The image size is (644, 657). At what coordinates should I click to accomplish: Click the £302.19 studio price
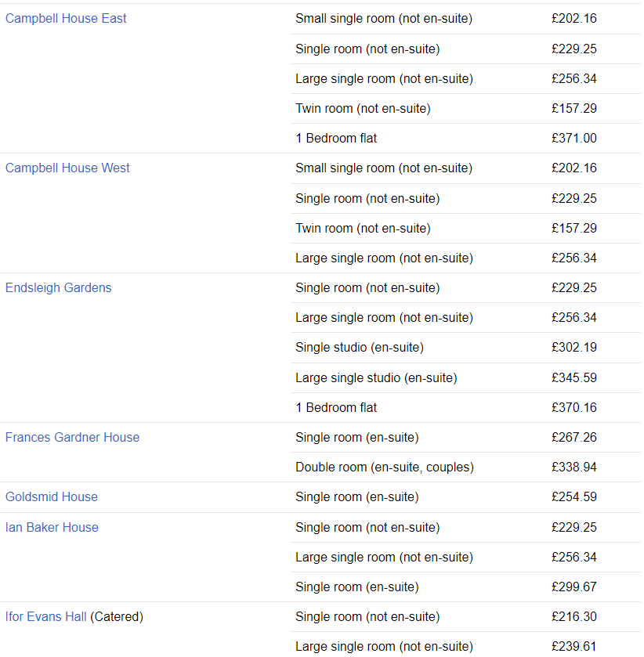(x=574, y=348)
